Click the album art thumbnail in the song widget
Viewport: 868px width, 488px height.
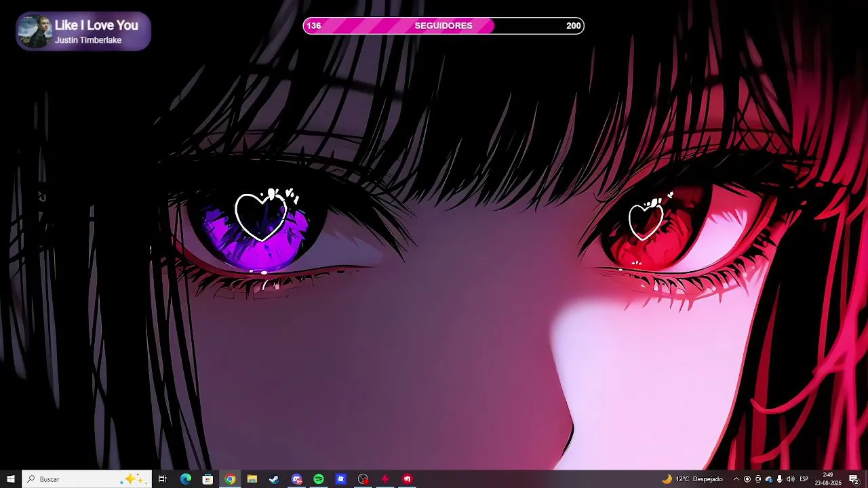[x=35, y=31]
